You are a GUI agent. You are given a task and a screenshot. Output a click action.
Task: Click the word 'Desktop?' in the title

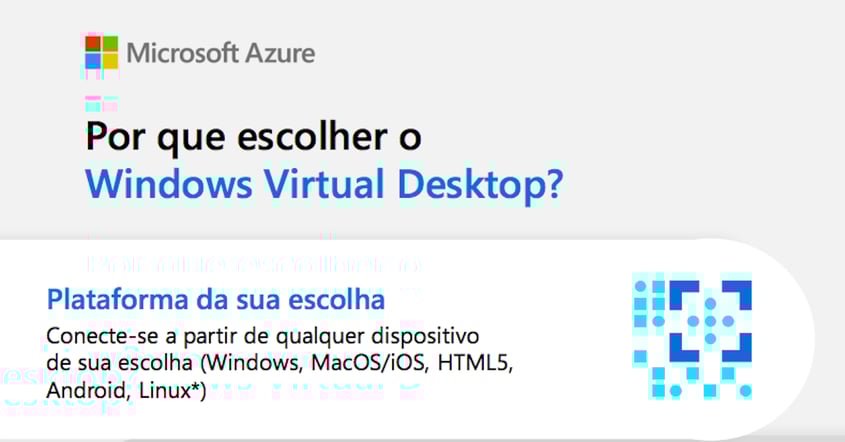[x=480, y=185]
